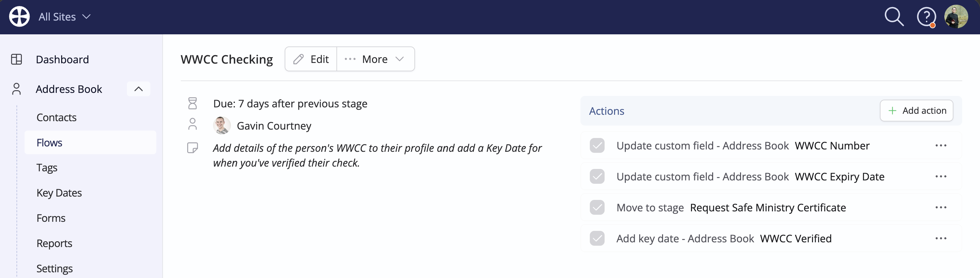Click the globe logo icon
Screen dimensions: 980x278
point(19,17)
